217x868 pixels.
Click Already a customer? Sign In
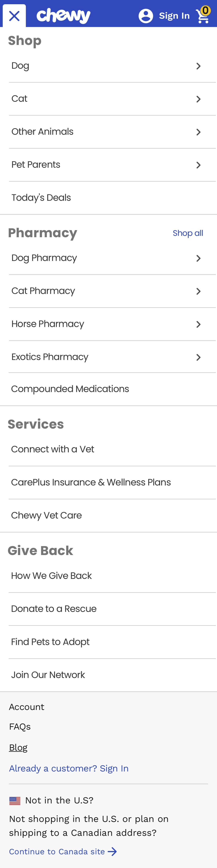(x=68, y=769)
